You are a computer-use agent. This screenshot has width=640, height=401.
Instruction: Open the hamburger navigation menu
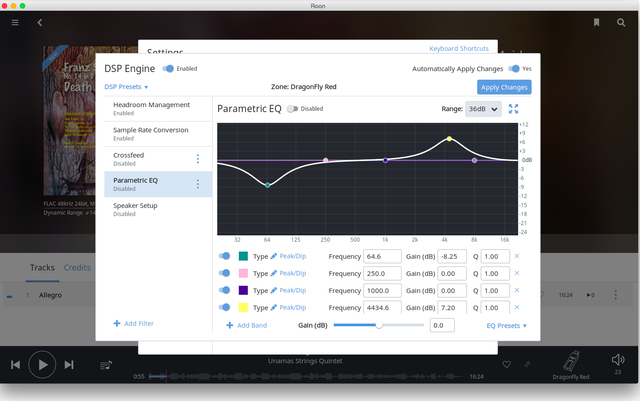pos(14,22)
